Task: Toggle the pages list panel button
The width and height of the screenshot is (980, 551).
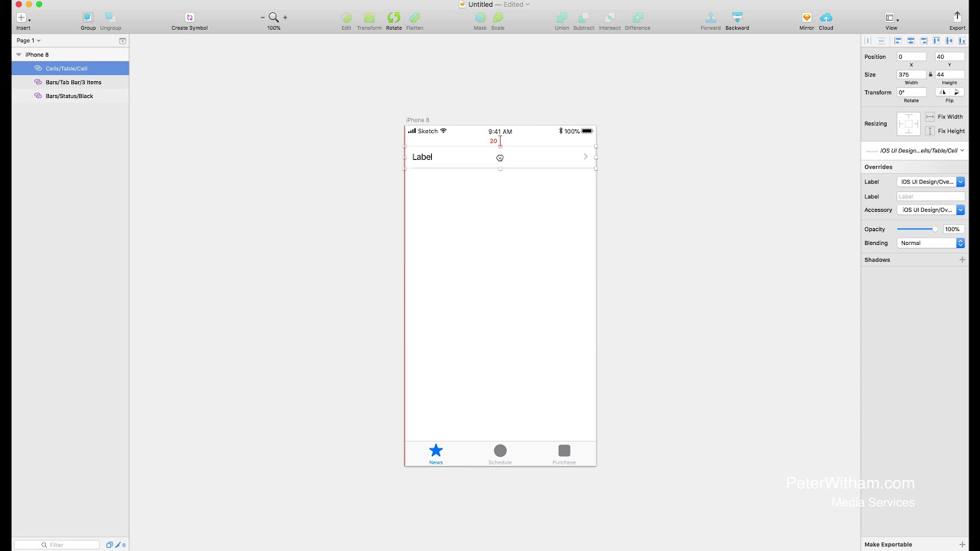Action: [x=122, y=41]
